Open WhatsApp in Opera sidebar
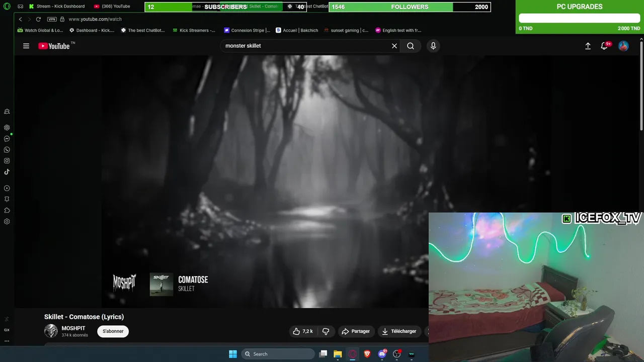 coord(7,150)
